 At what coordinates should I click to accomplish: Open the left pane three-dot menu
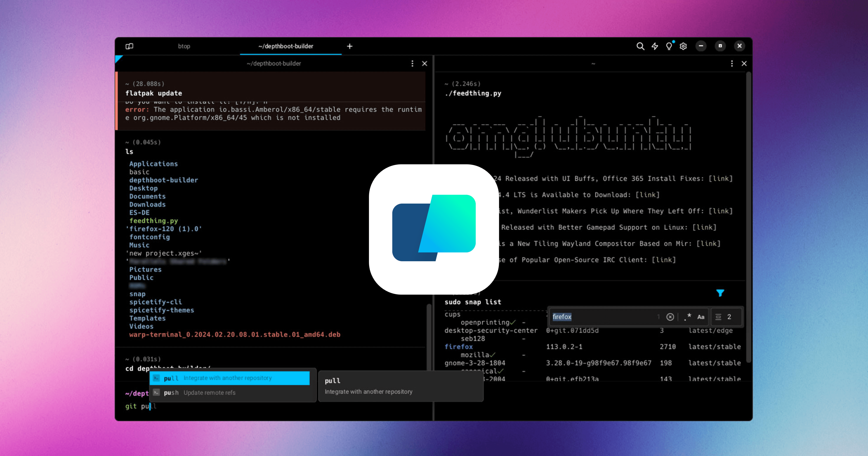pyautogui.click(x=412, y=63)
